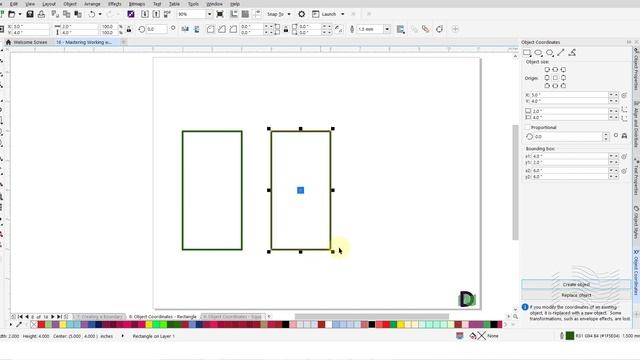Open the Layout menu
The width and height of the screenshot is (640, 360).
(49, 4)
